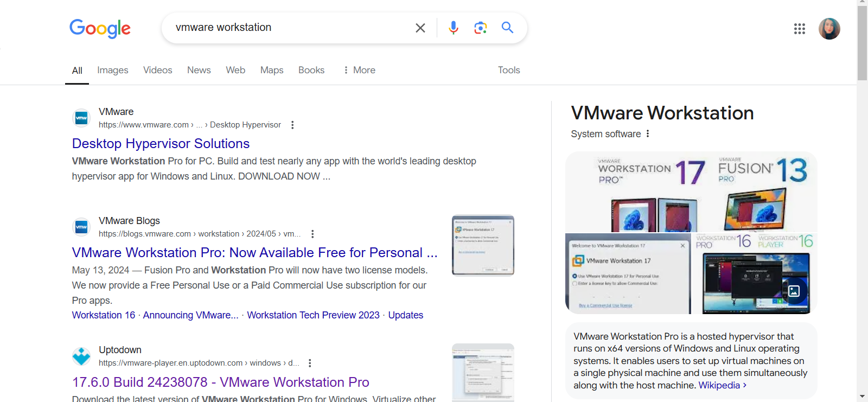Open the Workstation Pro 17 panel image
This screenshot has width=868, height=402.
(691, 192)
